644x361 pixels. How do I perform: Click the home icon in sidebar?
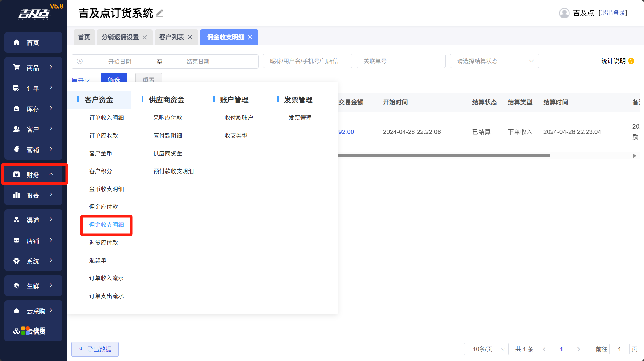17,42
